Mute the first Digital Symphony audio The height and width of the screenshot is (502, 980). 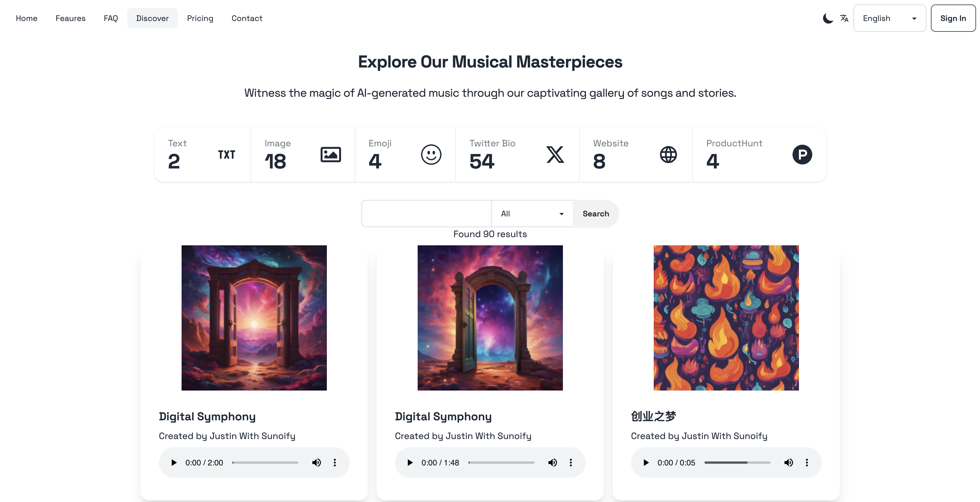pyautogui.click(x=317, y=463)
